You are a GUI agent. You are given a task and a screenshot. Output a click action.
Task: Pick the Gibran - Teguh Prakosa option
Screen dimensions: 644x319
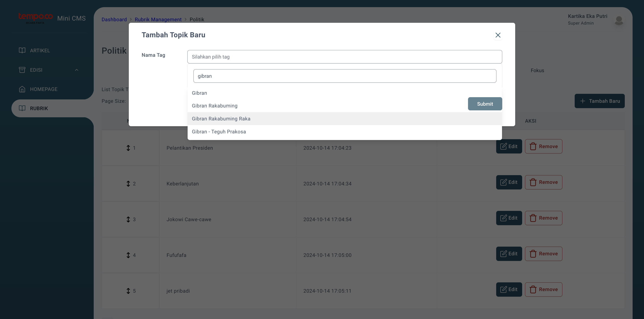219,132
